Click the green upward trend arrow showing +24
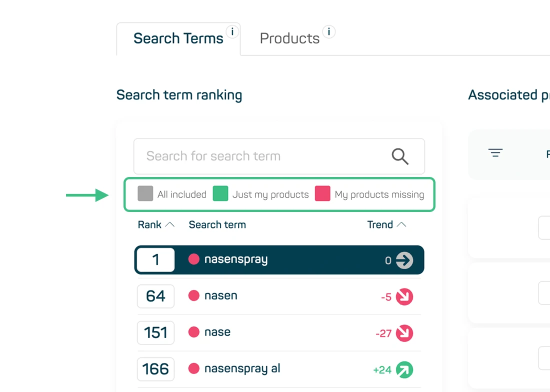The height and width of the screenshot is (392, 550). coord(404,369)
